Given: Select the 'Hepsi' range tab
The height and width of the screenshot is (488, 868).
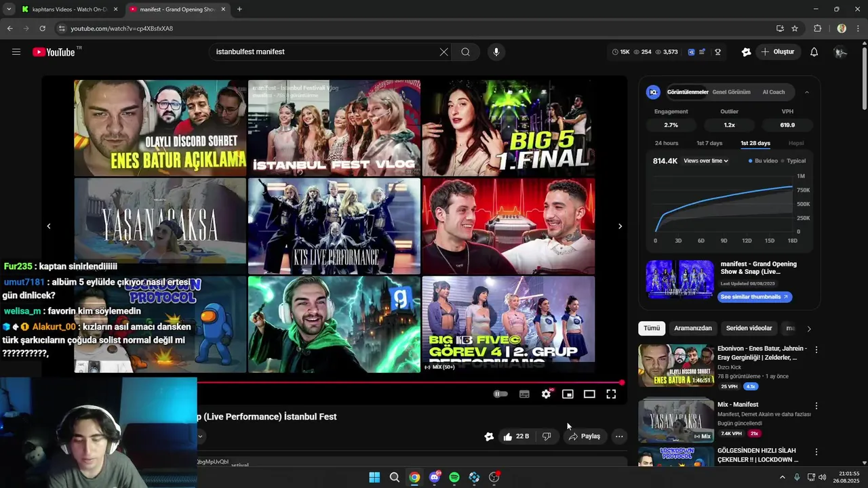Looking at the screenshot, I should pyautogui.click(x=796, y=143).
